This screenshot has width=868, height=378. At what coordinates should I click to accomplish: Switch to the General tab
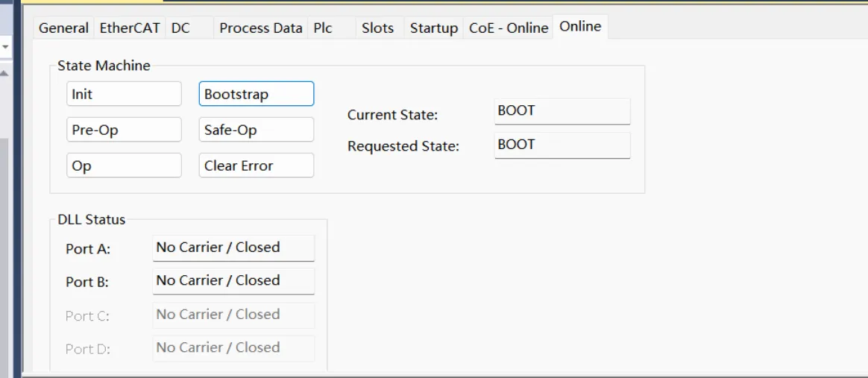[x=63, y=28]
